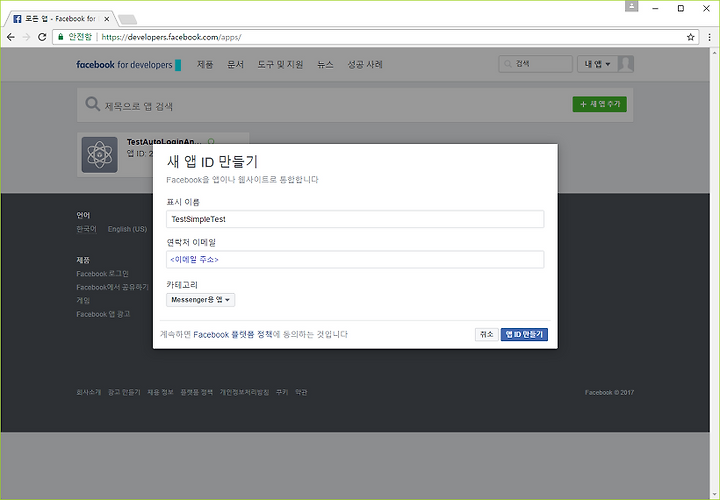Open 채용 정보 footer link
720x500 pixels.
coord(160,392)
